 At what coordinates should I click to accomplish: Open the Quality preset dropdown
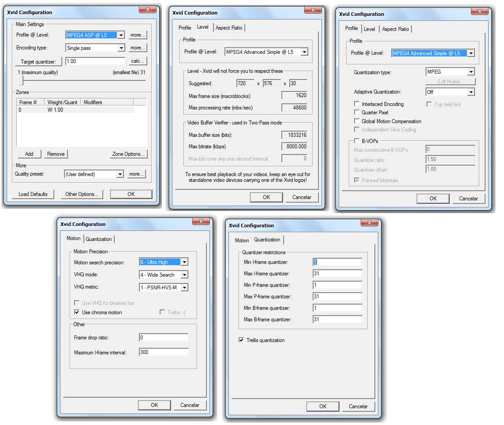point(94,174)
